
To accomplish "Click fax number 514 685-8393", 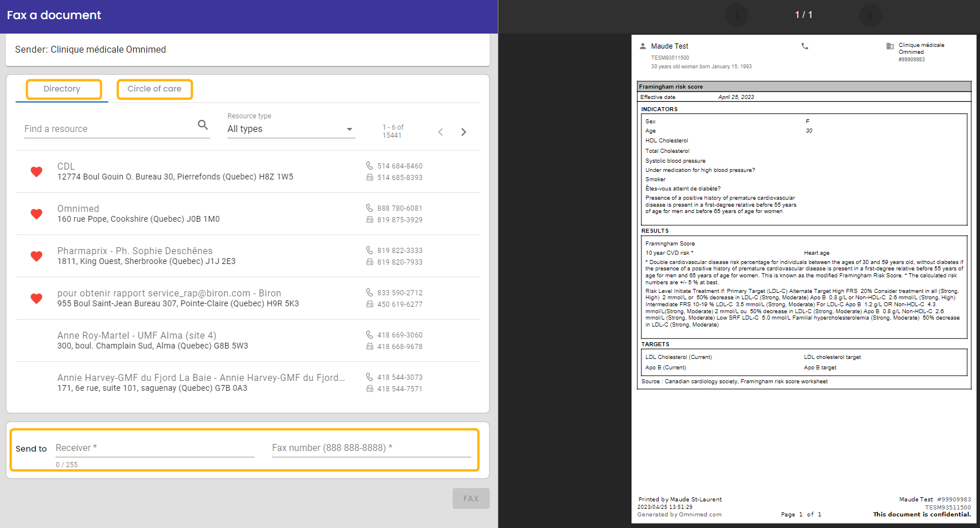I will pos(400,178).
